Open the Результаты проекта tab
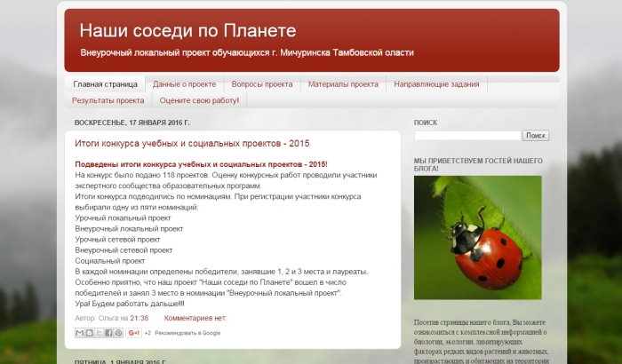622x364 pixels. point(108,100)
